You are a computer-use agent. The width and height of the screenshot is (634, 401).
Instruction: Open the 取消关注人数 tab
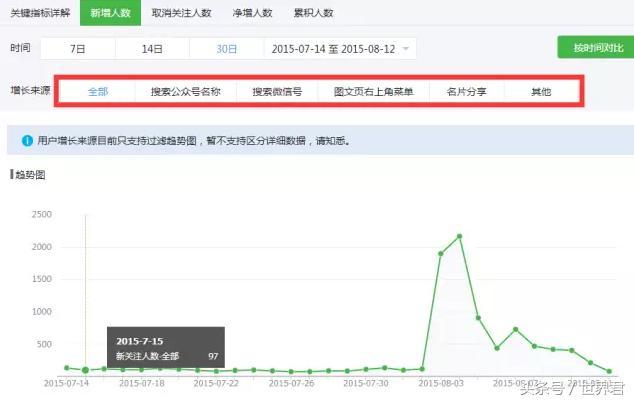click(182, 13)
